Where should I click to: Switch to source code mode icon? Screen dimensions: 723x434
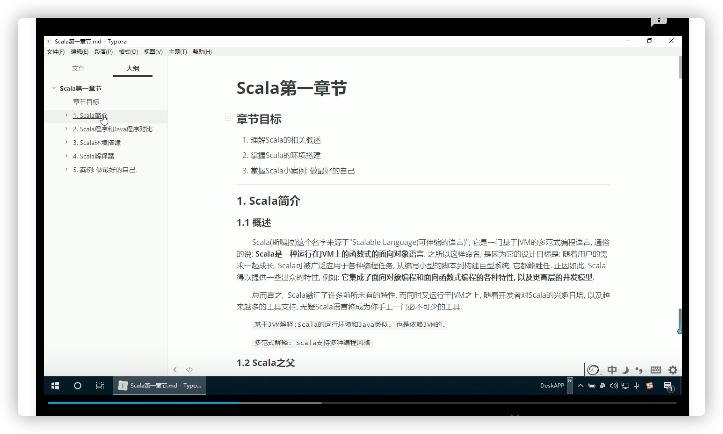[x=189, y=369]
